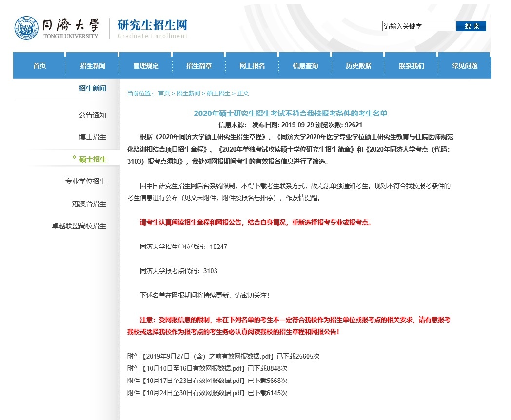
Task: Click the 搜索 button
Action: 471,26
